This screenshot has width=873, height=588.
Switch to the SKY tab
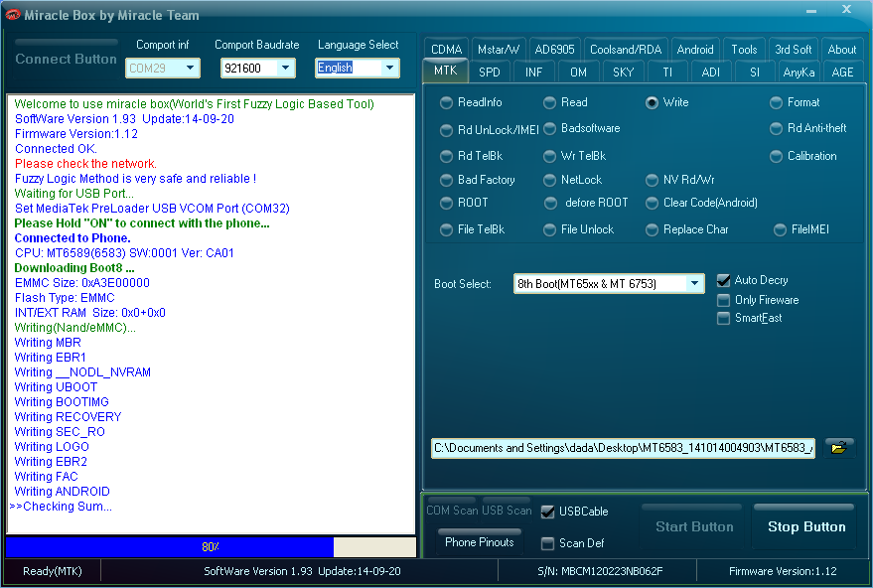[623, 73]
